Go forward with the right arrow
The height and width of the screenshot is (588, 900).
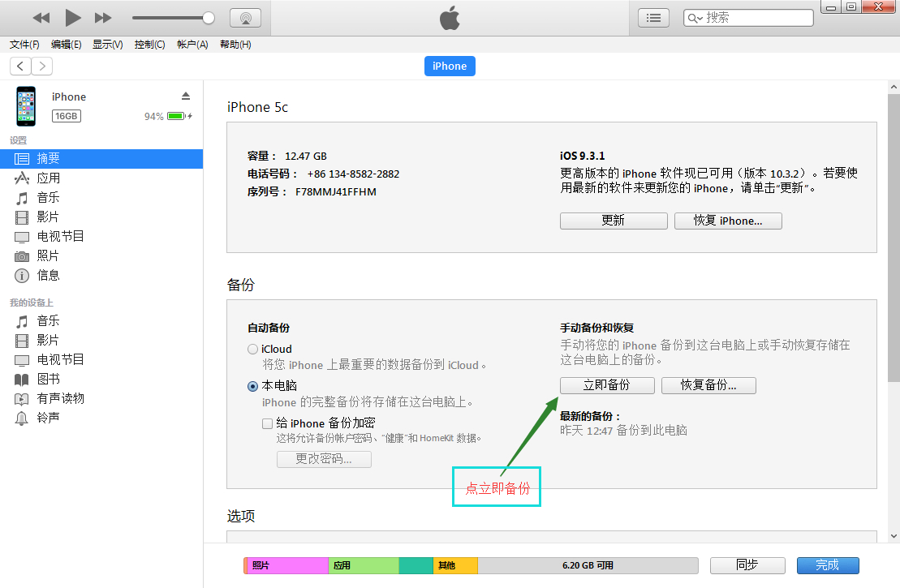(42, 66)
